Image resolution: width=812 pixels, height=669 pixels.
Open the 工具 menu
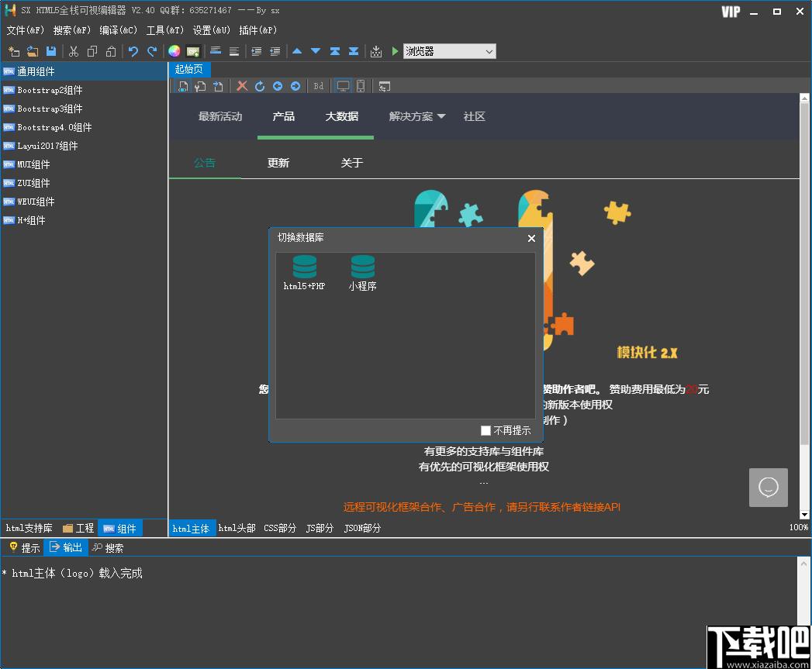coord(164,30)
